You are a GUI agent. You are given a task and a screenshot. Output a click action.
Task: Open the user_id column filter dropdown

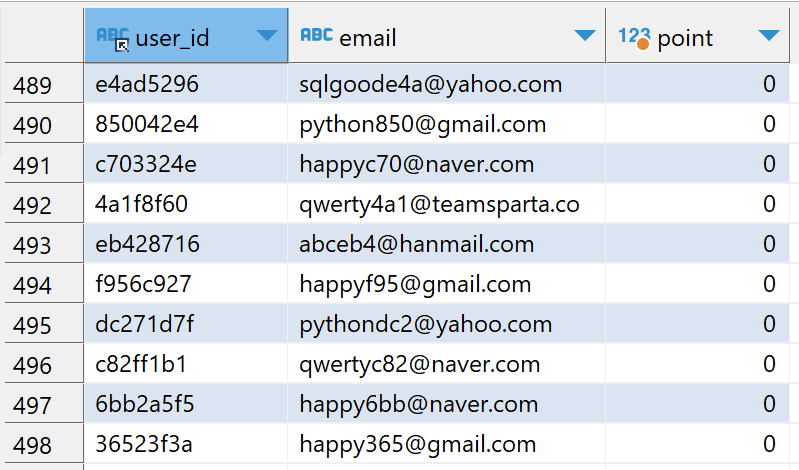(267, 35)
